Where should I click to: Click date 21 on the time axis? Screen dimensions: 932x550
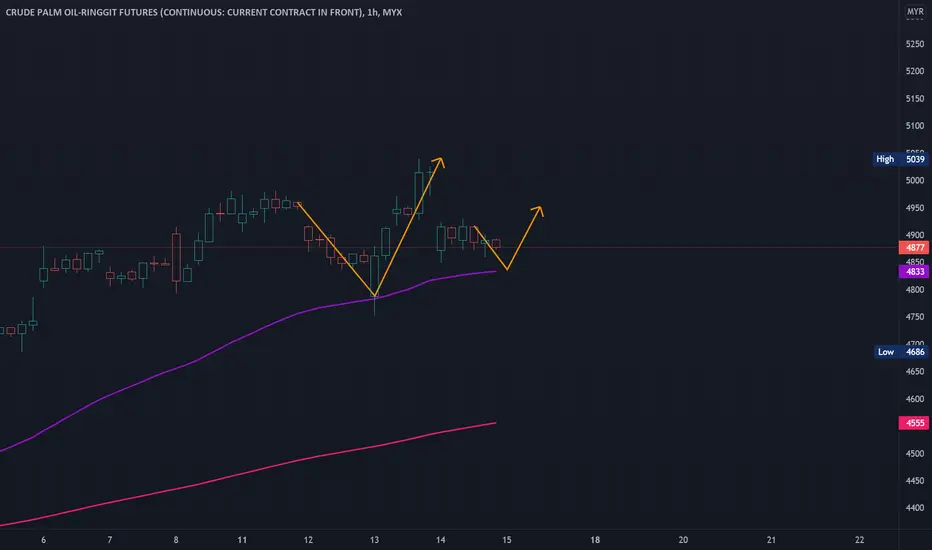click(771, 540)
